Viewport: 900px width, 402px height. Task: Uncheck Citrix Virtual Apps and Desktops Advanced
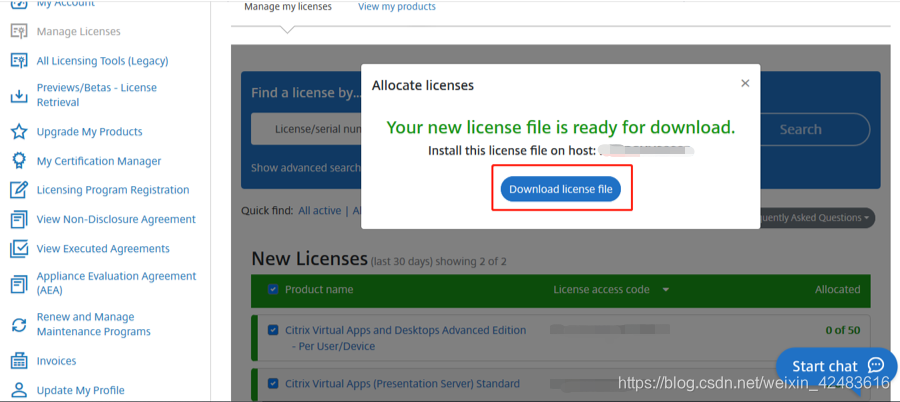point(273,330)
